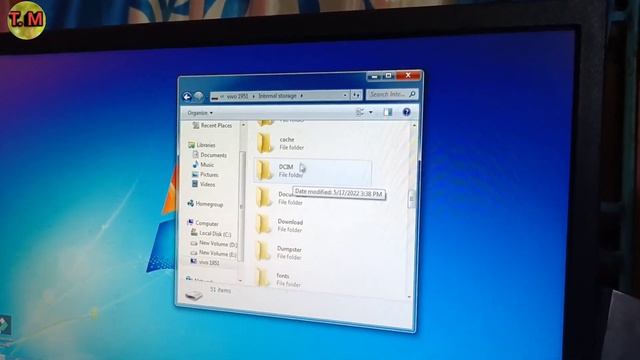Go back with the Back arrow
This screenshot has height=360, width=640.
click(187, 97)
